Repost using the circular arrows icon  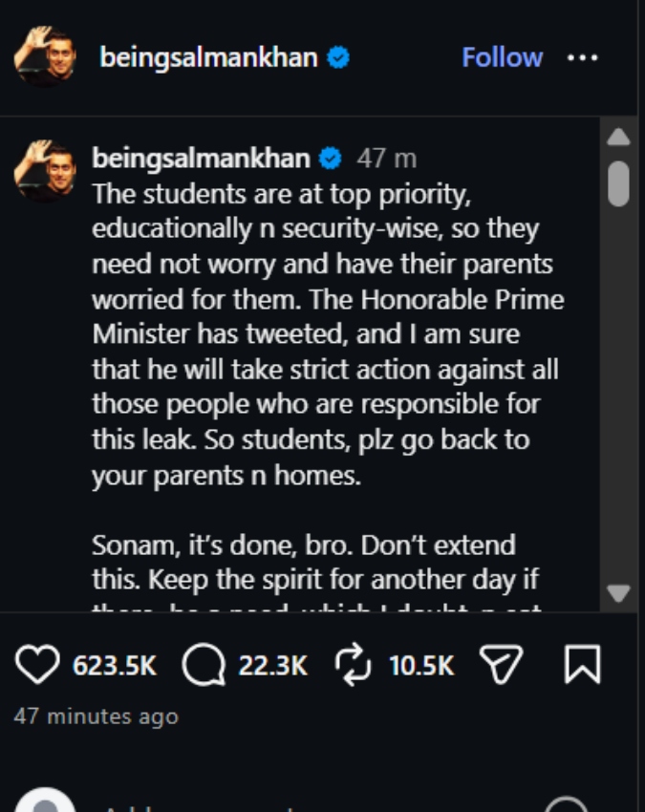pos(353,665)
